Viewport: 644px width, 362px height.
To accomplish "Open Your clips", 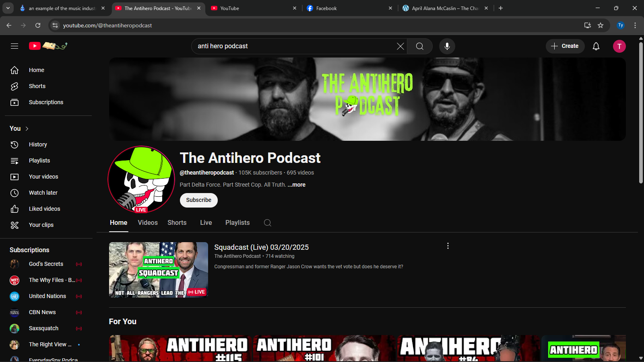I will tap(48, 225).
